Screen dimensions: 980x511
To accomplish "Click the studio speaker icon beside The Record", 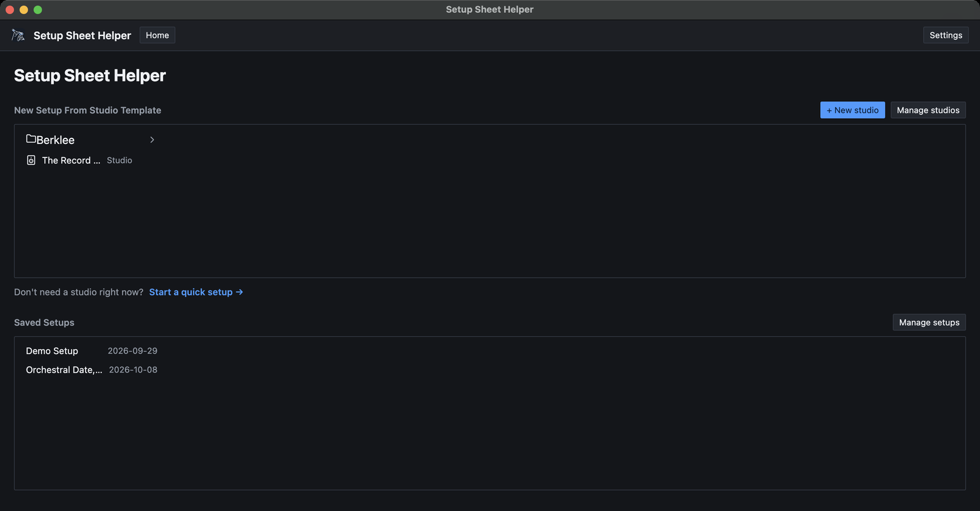I will point(31,161).
